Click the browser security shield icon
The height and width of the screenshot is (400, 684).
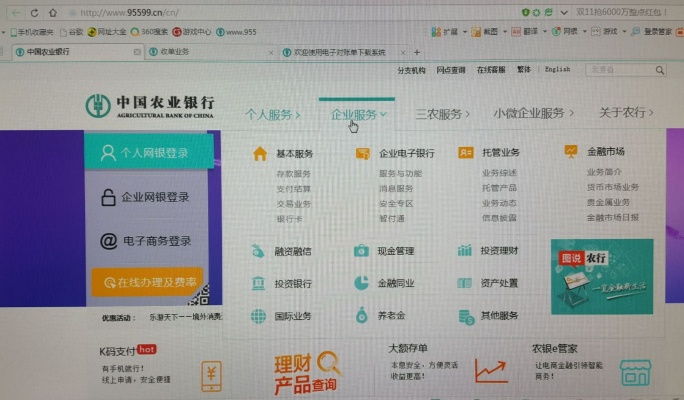[x=526, y=13]
